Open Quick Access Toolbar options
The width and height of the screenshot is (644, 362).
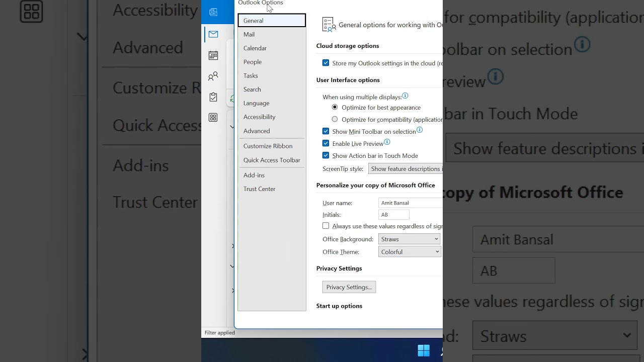click(272, 160)
